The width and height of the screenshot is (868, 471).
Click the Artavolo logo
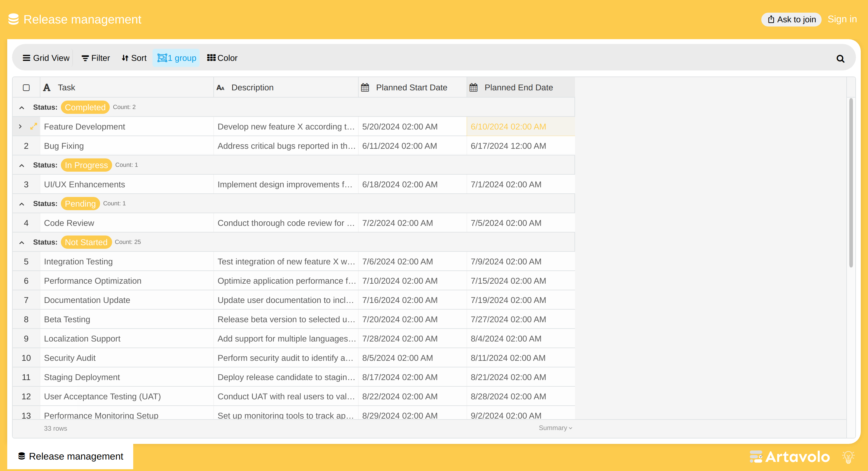coord(790,457)
